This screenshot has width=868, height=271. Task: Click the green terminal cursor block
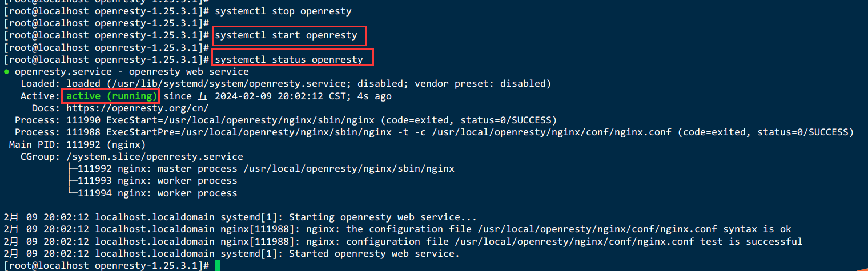[218, 265]
